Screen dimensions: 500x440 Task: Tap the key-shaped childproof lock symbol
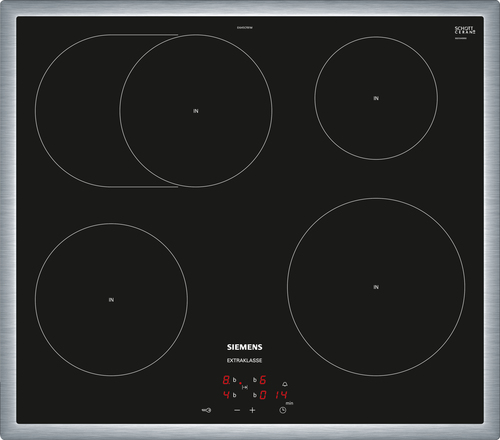click(x=206, y=410)
